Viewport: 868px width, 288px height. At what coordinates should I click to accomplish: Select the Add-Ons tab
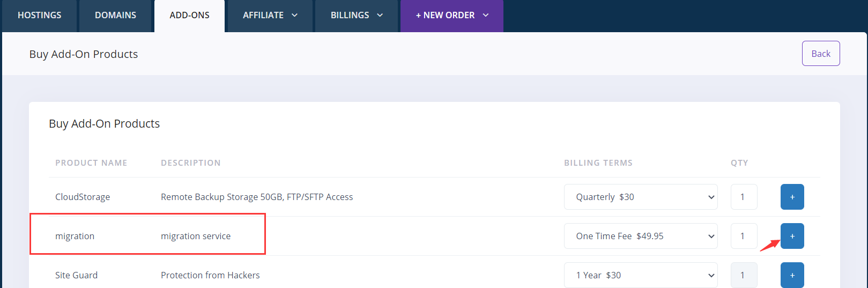coord(189,15)
